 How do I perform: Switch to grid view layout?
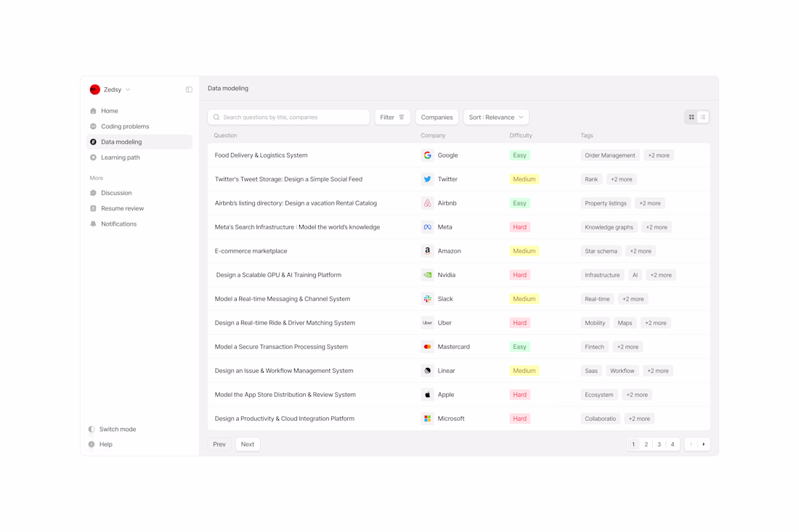691,117
